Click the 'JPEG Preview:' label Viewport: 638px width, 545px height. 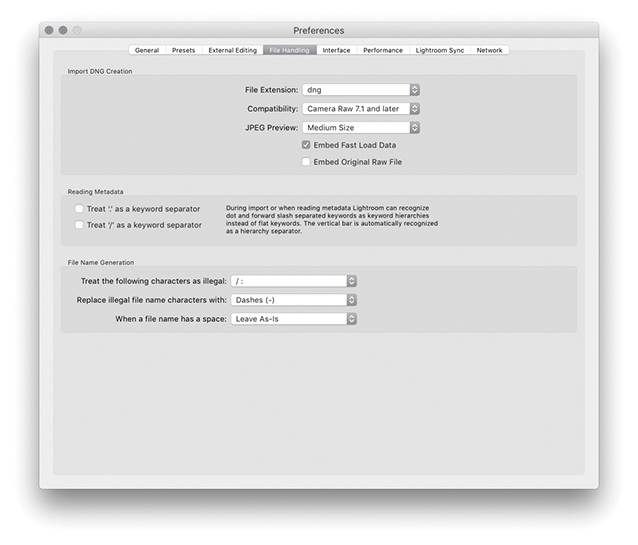click(271, 128)
